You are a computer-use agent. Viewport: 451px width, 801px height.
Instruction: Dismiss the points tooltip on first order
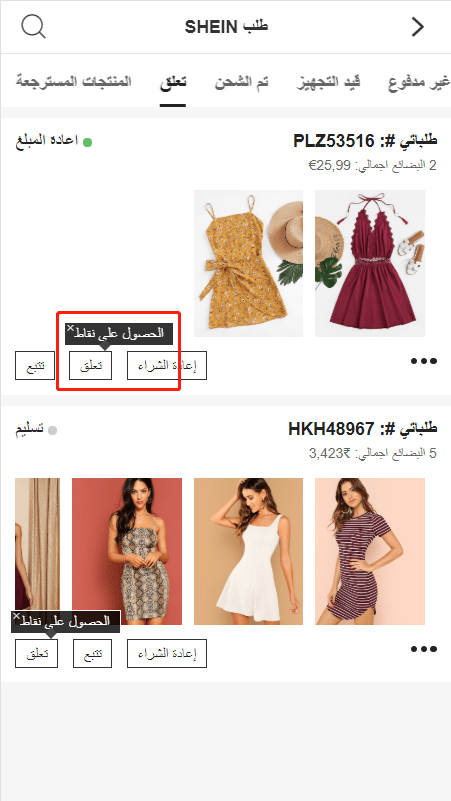tap(70, 328)
